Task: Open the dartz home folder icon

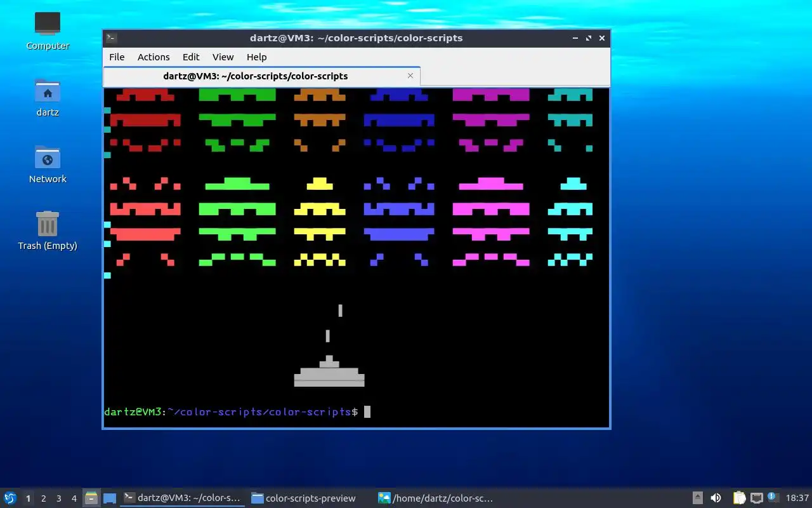Action: pyautogui.click(x=48, y=98)
